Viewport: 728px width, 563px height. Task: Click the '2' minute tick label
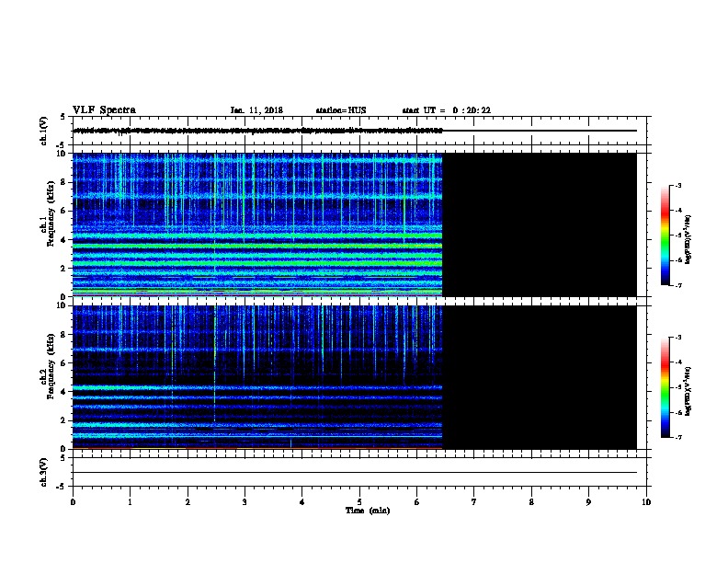(188, 502)
